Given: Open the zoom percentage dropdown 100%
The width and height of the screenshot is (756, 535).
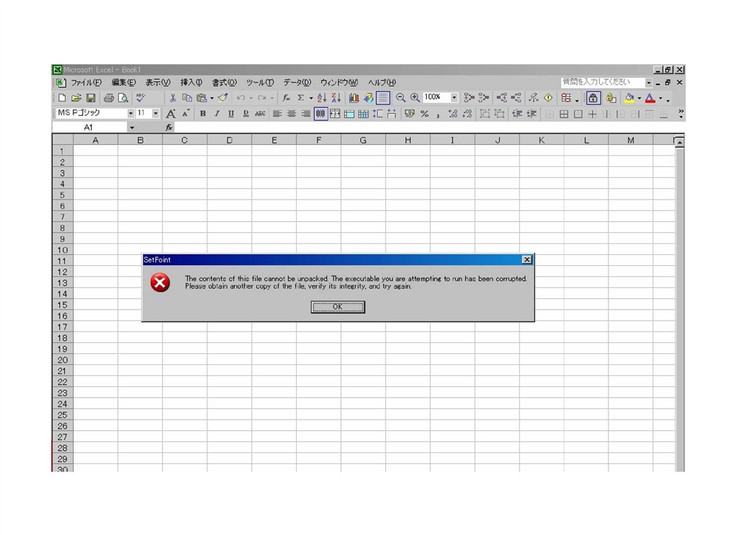Looking at the screenshot, I should click(454, 98).
